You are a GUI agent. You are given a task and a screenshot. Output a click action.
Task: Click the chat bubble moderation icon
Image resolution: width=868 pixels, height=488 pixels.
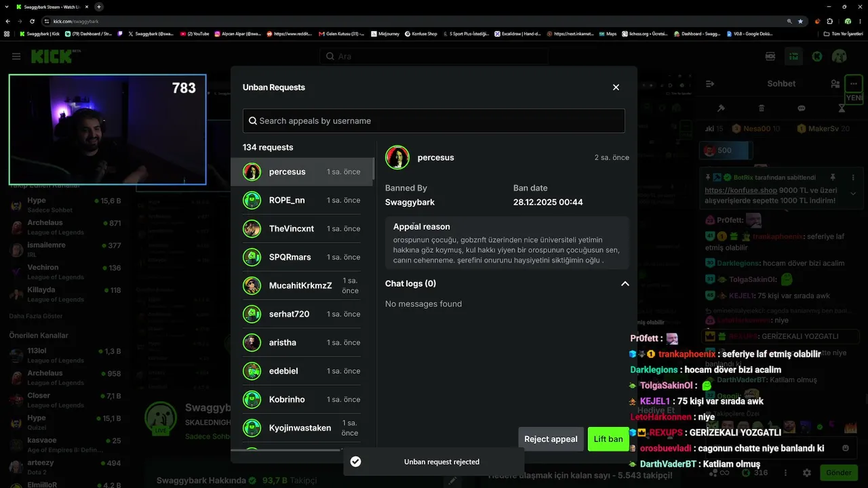(x=802, y=108)
